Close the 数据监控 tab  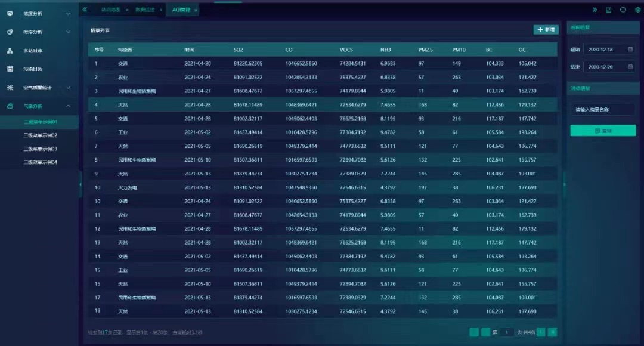(160, 10)
